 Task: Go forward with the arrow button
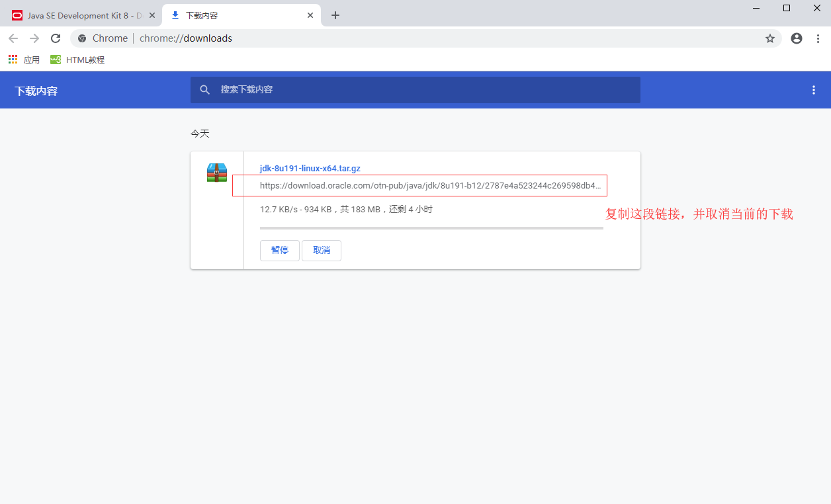(x=34, y=38)
